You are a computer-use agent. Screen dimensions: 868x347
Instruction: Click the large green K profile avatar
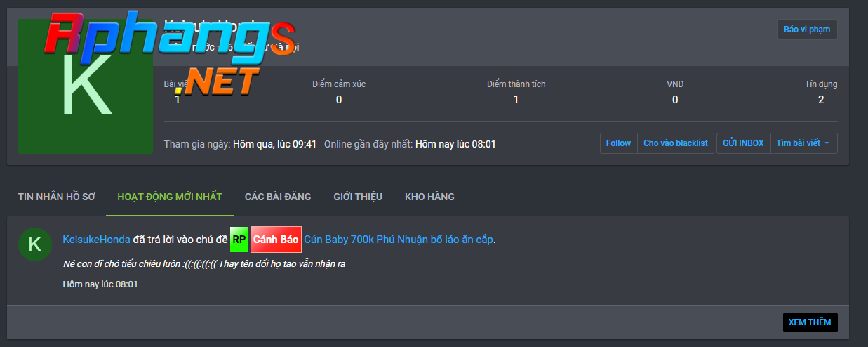85,86
